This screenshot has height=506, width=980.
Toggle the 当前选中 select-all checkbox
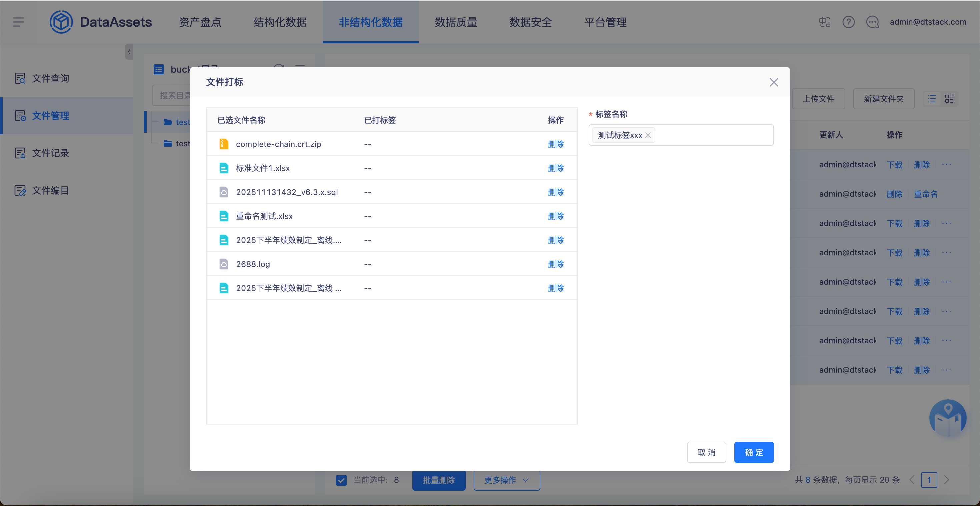(341, 480)
